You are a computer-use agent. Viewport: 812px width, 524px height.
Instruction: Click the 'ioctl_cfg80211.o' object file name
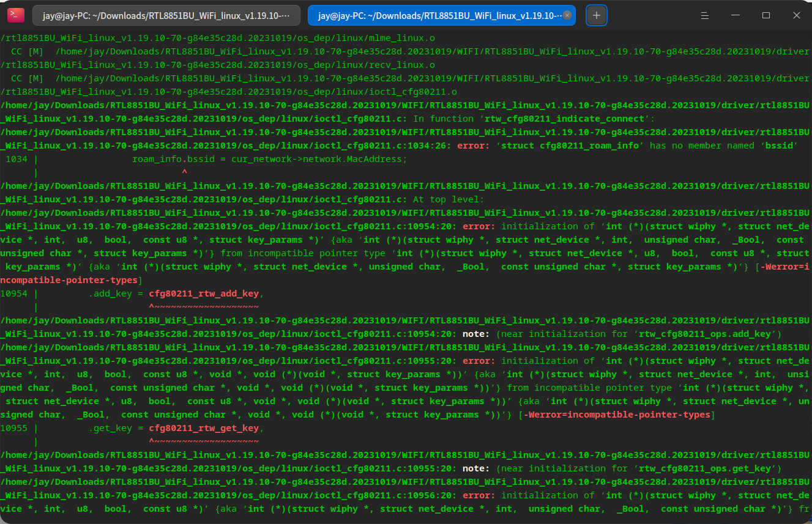pyautogui.click(x=413, y=92)
